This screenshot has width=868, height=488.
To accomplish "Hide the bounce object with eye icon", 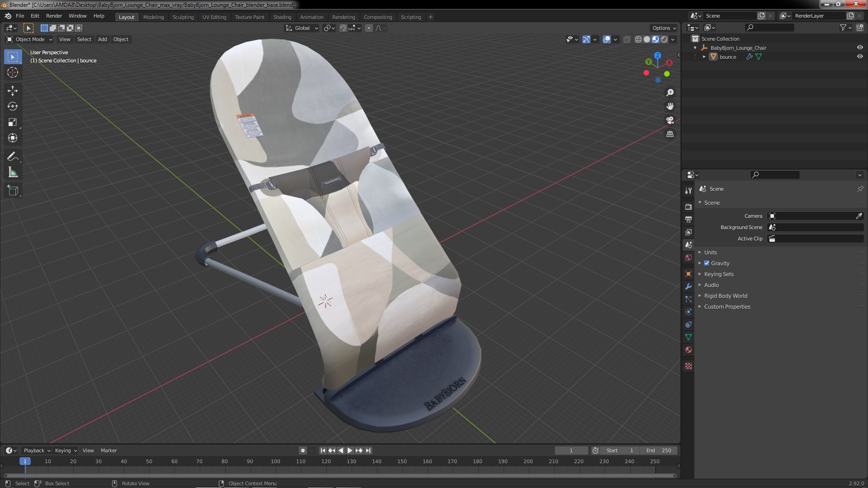I will tap(860, 56).
